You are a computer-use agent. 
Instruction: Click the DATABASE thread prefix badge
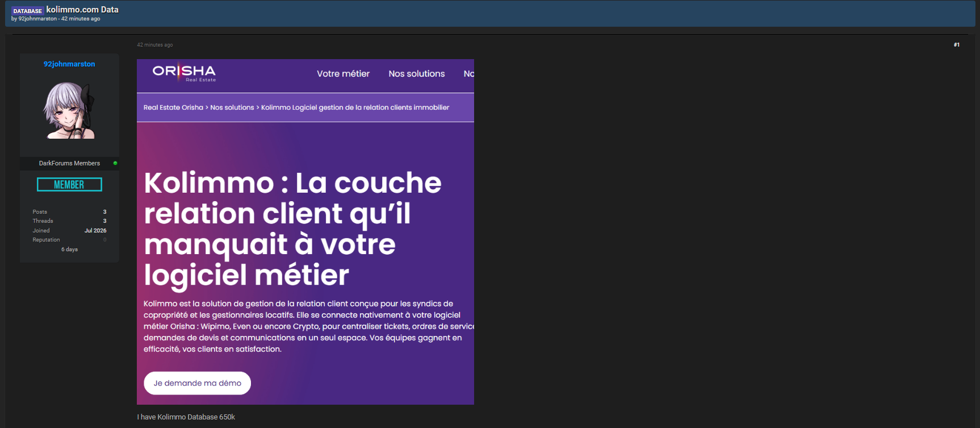pyautogui.click(x=27, y=11)
